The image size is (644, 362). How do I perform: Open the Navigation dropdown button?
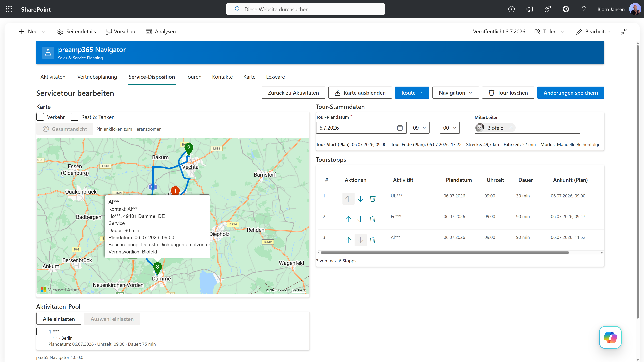point(456,93)
